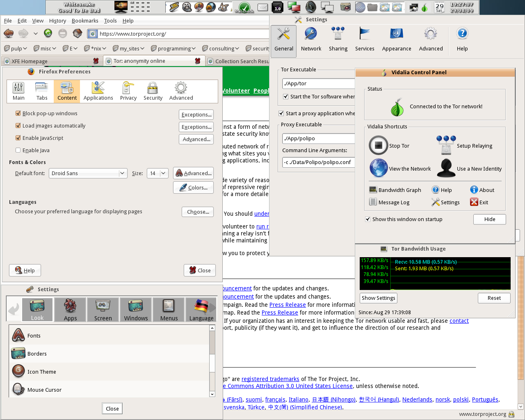
Task: Open Default font Droid Sans dropdown
Action: [88, 173]
